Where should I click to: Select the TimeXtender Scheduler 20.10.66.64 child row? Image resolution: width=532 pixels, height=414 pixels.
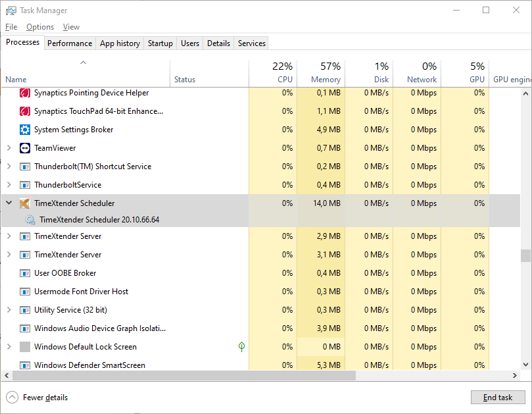tap(260, 220)
